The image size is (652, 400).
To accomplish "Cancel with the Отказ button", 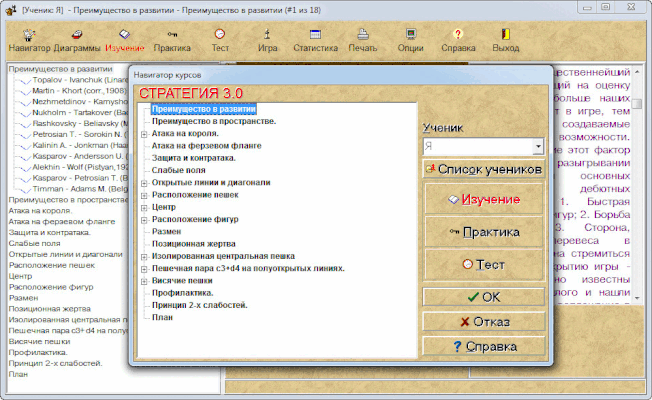I will tap(484, 322).
